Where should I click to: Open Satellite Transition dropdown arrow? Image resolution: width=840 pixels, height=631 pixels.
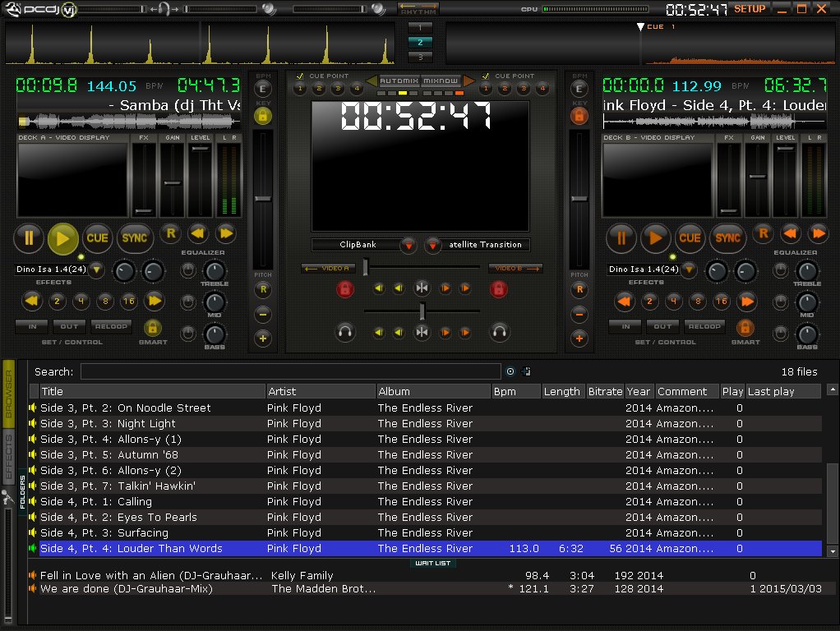(433, 245)
